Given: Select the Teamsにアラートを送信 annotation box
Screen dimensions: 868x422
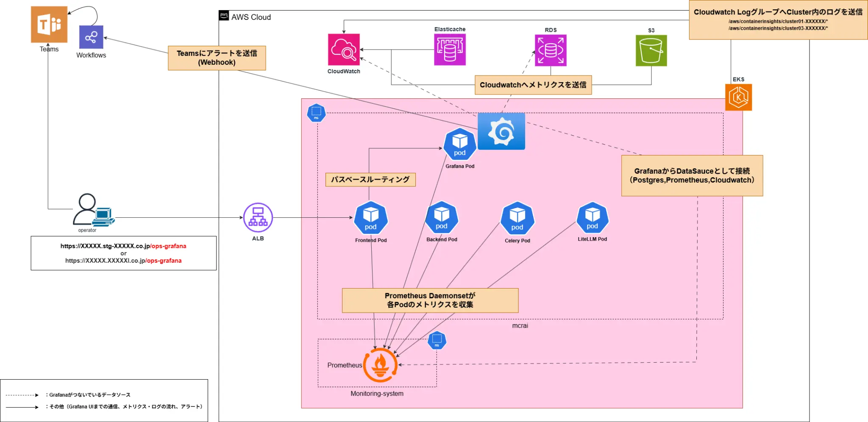Looking at the screenshot, I should click(216, 58).
